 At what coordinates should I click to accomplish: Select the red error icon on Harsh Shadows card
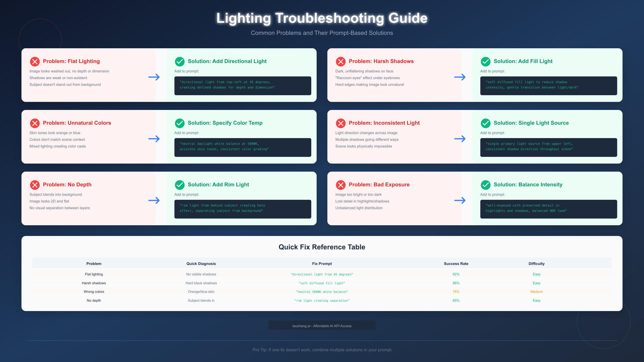click(x=341, y=61)
